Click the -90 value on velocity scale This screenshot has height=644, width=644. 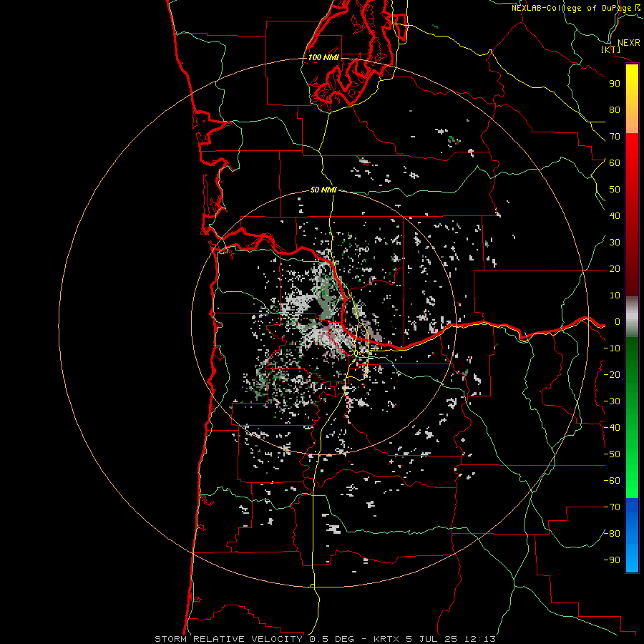coord(612,560)
